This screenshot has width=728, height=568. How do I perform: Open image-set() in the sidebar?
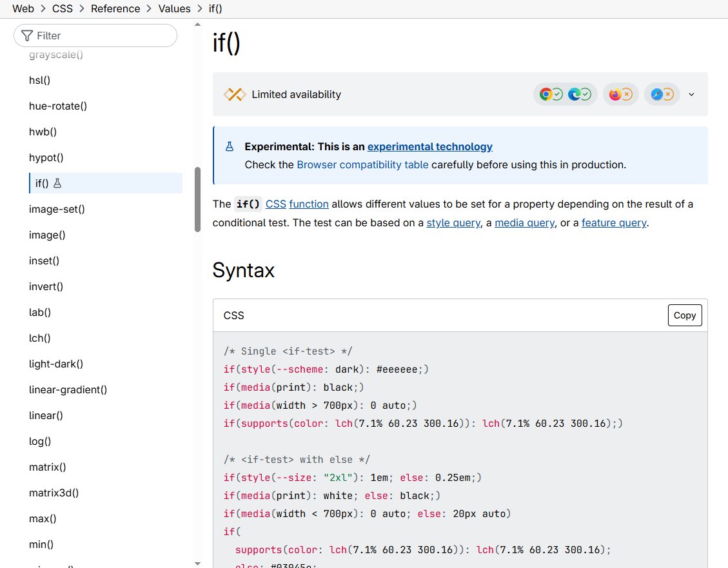pos(57,210)
